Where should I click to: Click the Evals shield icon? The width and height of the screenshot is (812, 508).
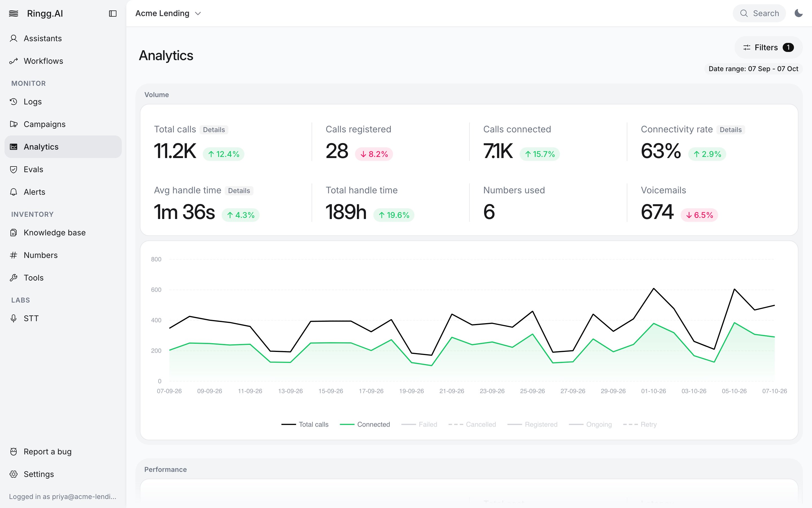coord(14,169)
